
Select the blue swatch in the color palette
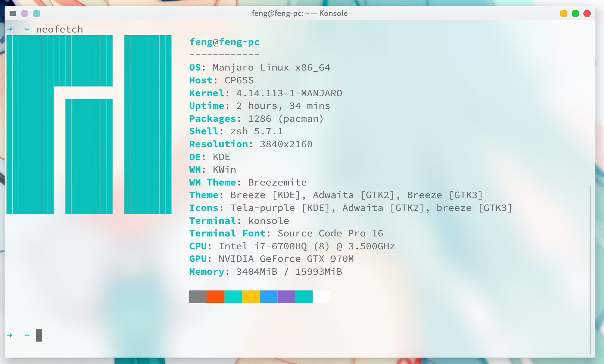click(268, 297)
